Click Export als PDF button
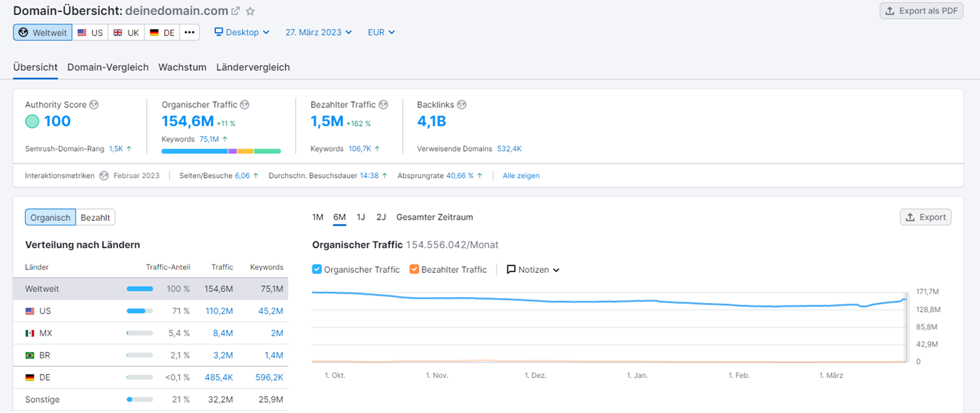The width and height of the screenshot is (980, 413). 921,11
